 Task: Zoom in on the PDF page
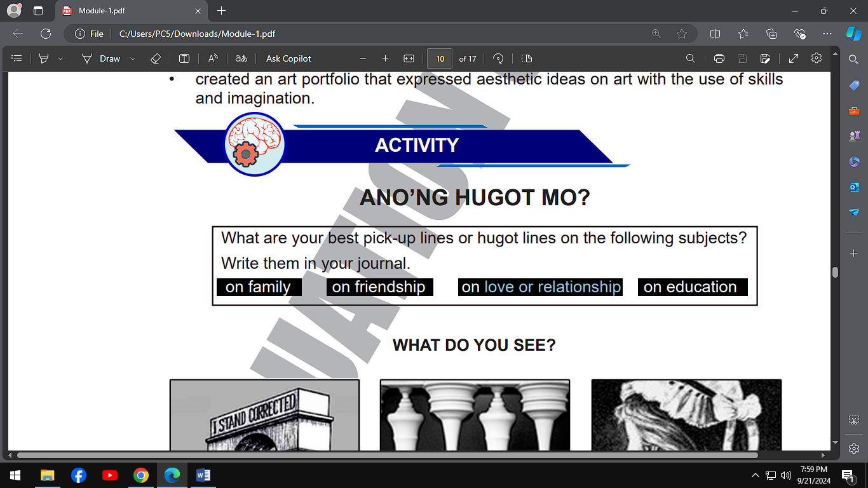click(385, 58)
